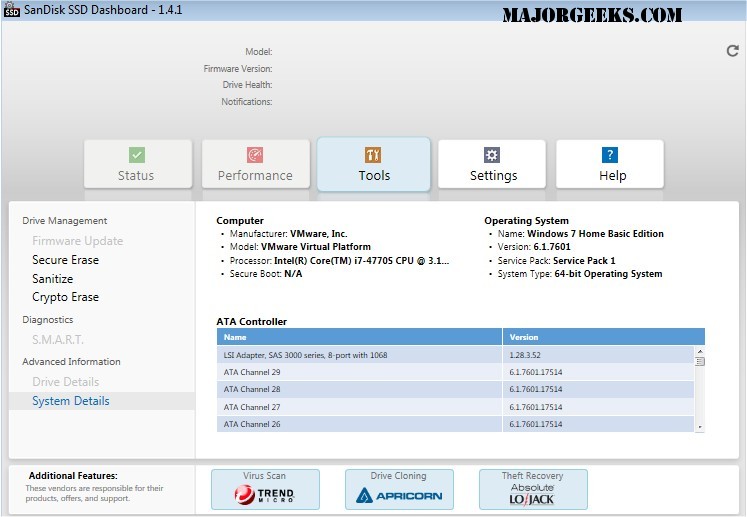Choose Sanitize in the sidebar
Viewport: 747px width, 517px height.
coord(52,278)
